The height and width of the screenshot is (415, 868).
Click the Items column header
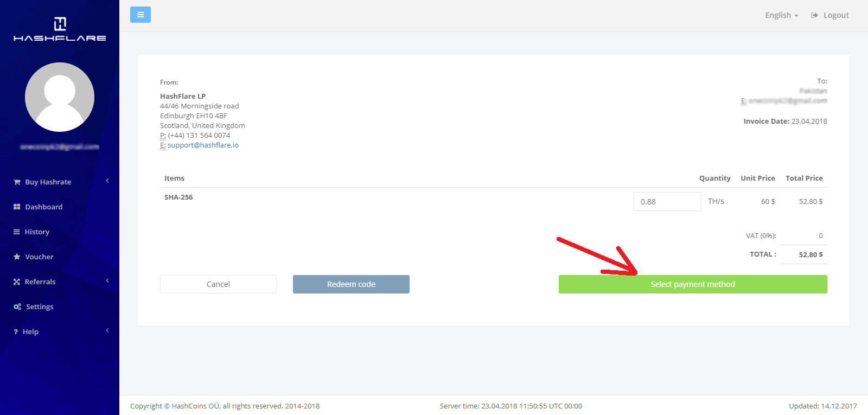point(174,178)
